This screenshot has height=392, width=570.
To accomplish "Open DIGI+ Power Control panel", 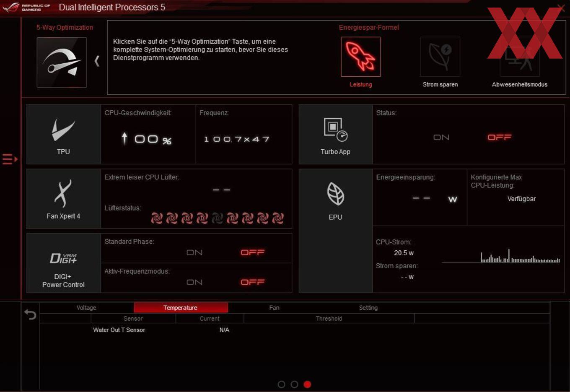I will coord(63,263).
